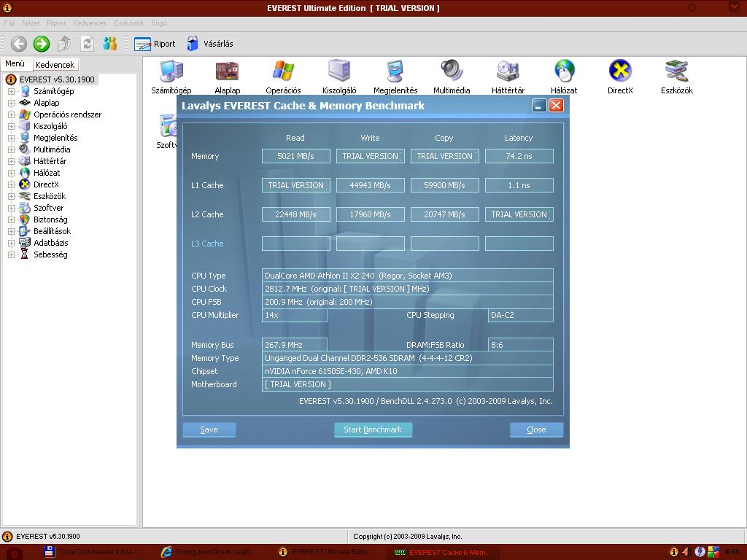Image resolution: width=747 pixels, height=560 pixels.
Task: Expand the Operációs rendszer tree node
Action: click(11, 114)
